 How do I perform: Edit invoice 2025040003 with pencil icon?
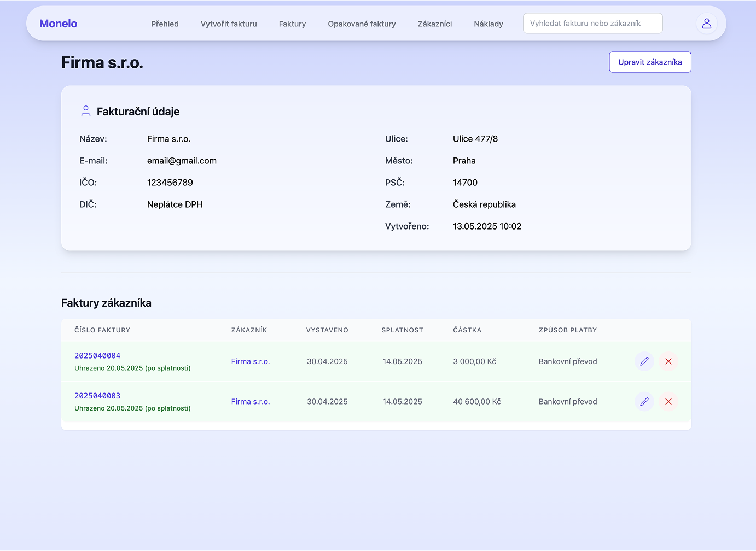(644, 401)
